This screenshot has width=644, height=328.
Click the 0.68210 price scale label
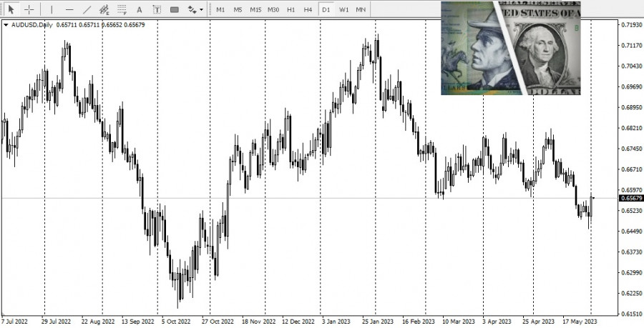pyautogui.click(x=632, y=128)
